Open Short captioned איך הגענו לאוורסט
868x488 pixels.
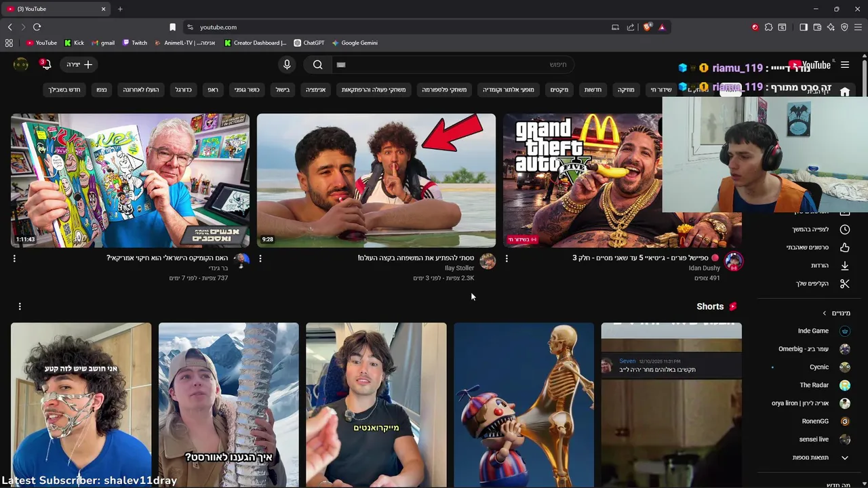[229, 405]
